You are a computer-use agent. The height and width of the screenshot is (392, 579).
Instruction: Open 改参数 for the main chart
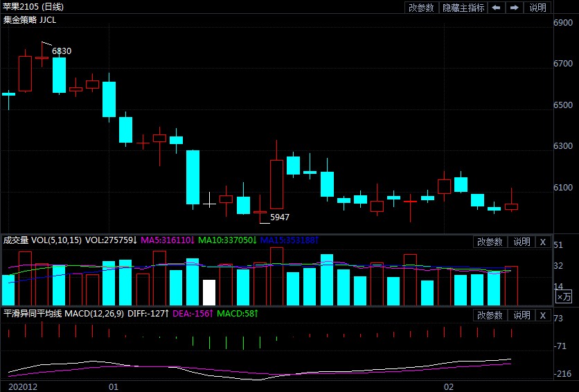pyautogui.click(x=421, y=8)
